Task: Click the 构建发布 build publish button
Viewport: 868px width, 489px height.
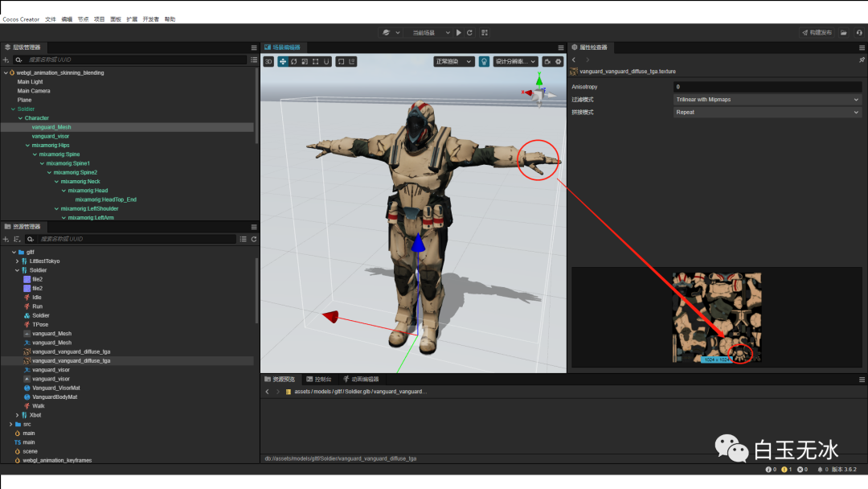Action: (x=817, y=33)
